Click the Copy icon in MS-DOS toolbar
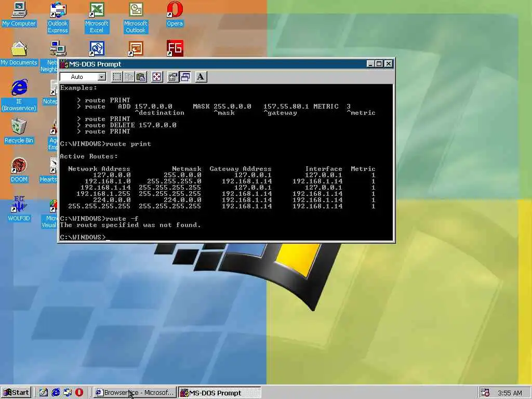The image size is (532, 399). [x=129, y=77]
